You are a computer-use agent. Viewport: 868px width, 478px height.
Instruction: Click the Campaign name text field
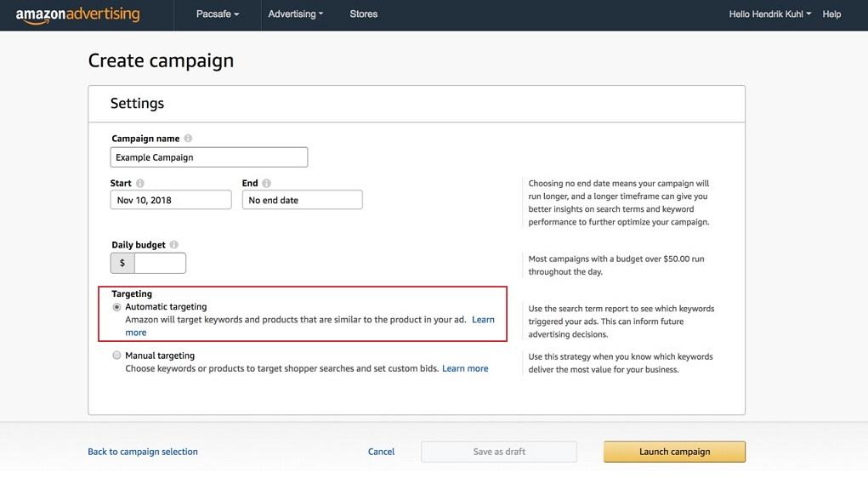point(208,157)
